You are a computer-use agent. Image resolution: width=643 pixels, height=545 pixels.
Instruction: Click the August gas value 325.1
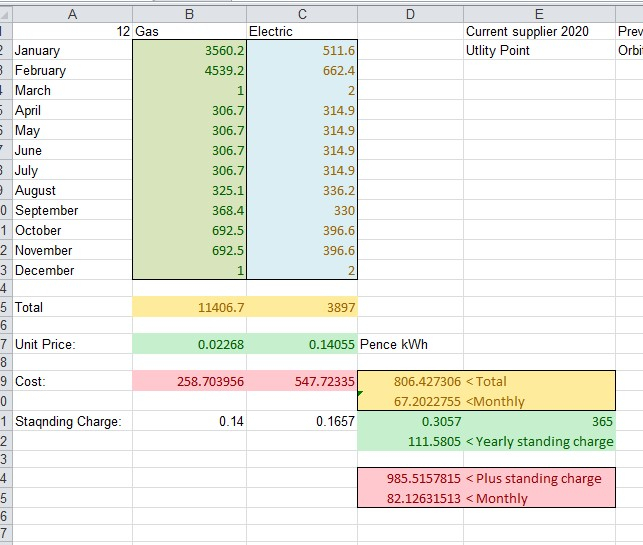click(188, 190)
